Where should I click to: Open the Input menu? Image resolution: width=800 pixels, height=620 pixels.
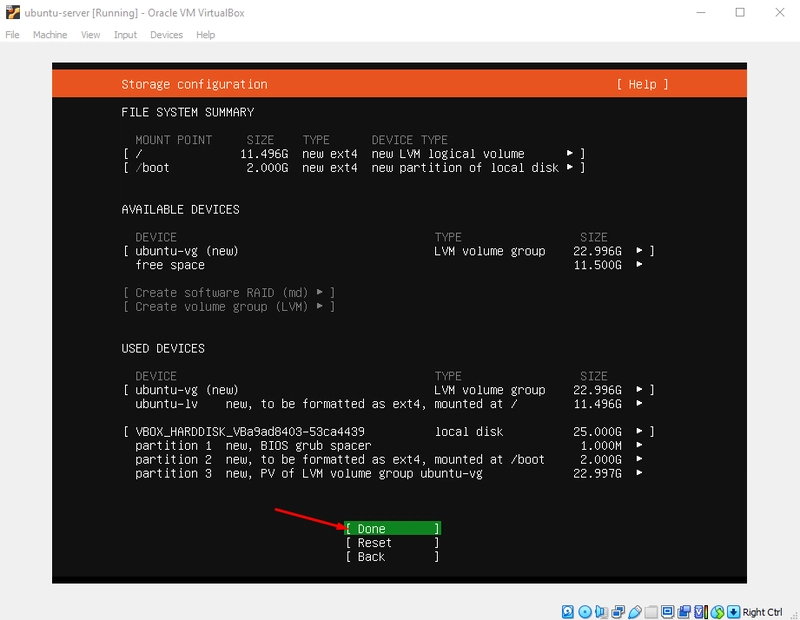tap(125, 35)
